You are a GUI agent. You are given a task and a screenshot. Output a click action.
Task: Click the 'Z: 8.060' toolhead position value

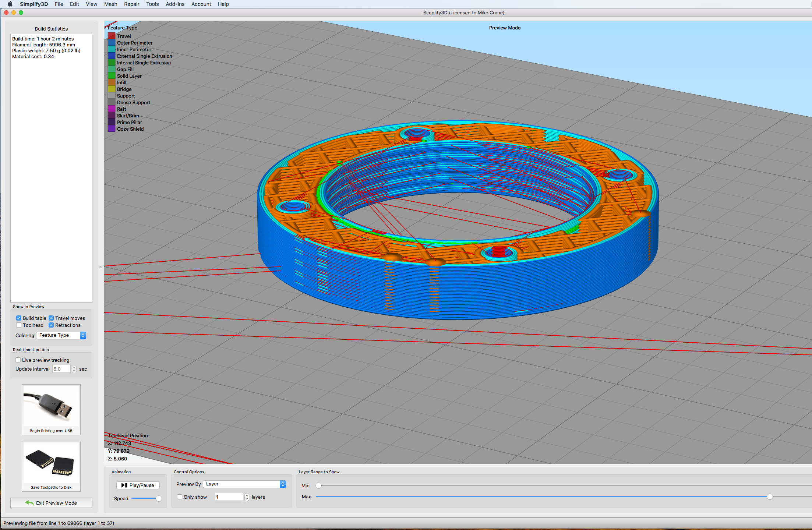point(117,459)
